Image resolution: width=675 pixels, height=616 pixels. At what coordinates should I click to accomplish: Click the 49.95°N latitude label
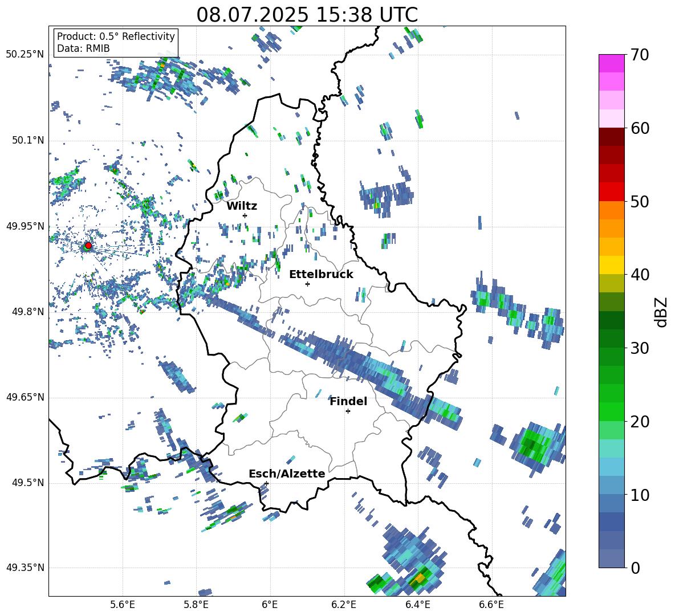[25, 226]
